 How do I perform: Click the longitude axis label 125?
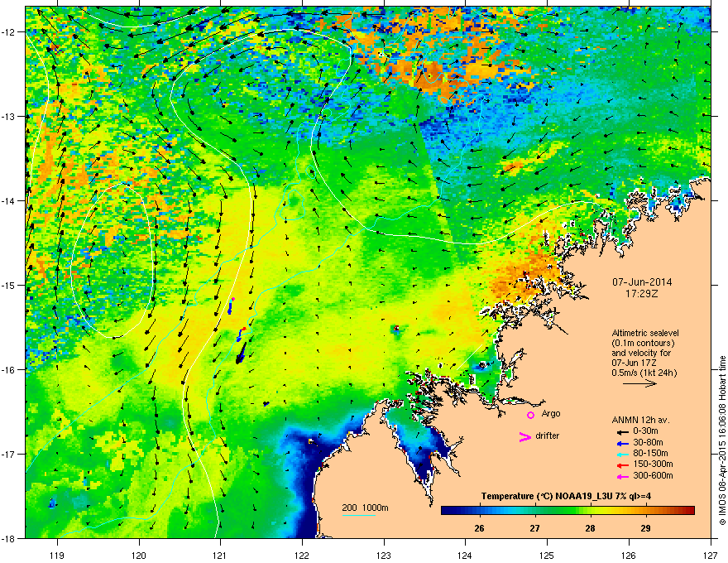click(548, 556)
